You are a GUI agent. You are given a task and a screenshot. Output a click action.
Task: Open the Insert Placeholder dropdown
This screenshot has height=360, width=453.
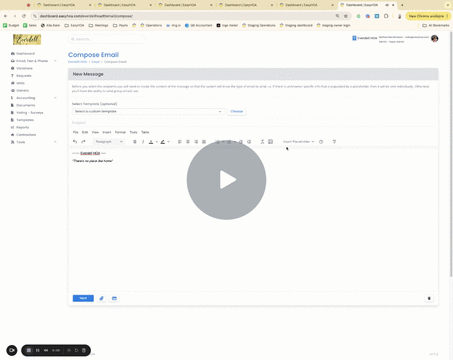[298, 142]
